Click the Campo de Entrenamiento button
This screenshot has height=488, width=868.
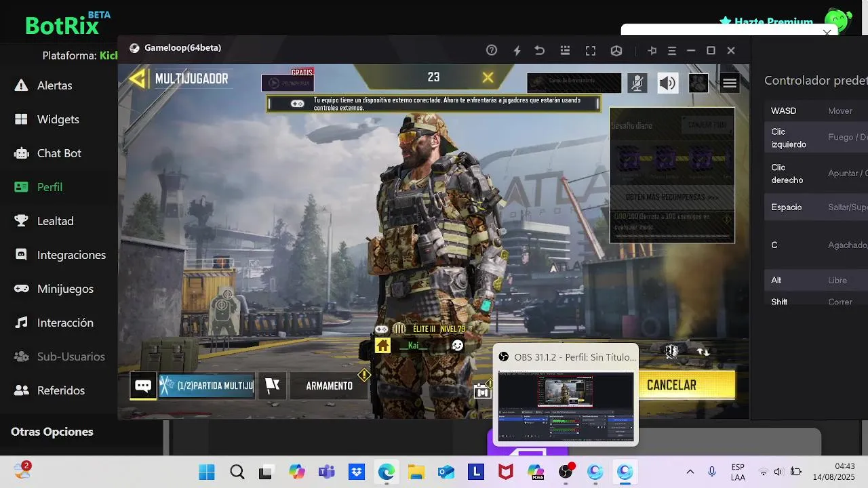point(574,83)
